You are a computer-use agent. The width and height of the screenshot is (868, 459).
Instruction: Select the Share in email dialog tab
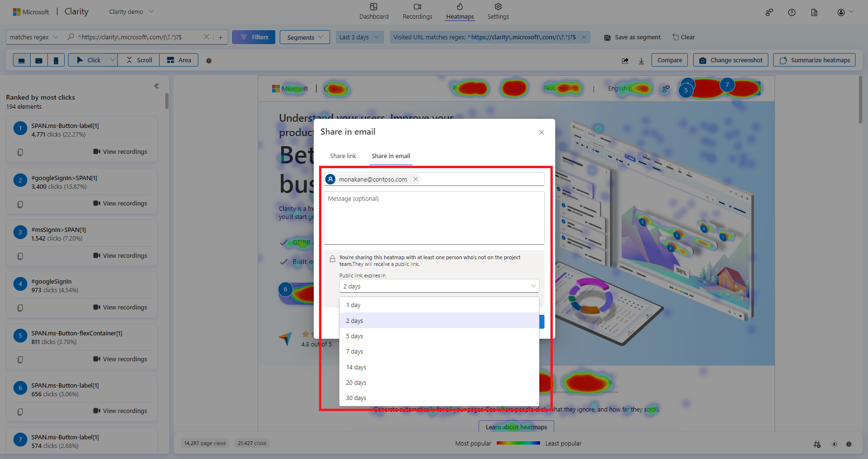pos(390,156)
